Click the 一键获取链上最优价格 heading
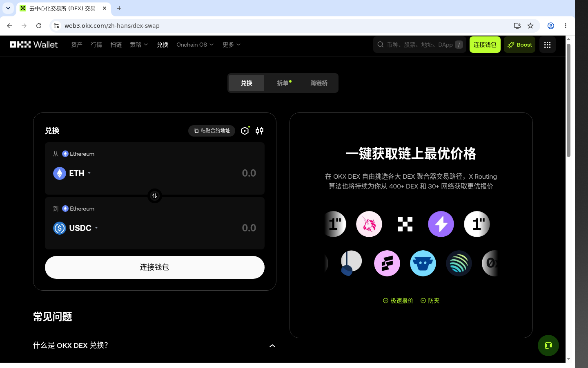The height and width of the screenshot is (368, 588). [x=411, y=154]
